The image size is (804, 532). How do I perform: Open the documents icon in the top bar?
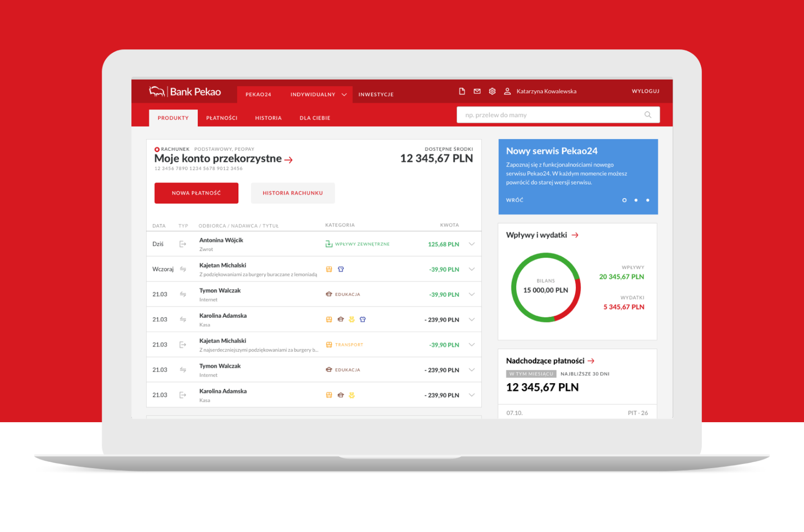462,91
